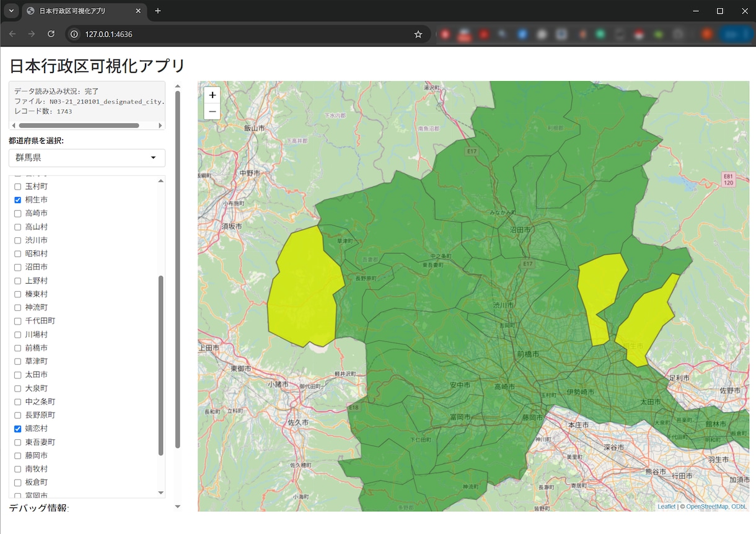Open the 都道府県 dropdown showing 群馬県
This screenshot has height=534, width=756.
[87, 158]
